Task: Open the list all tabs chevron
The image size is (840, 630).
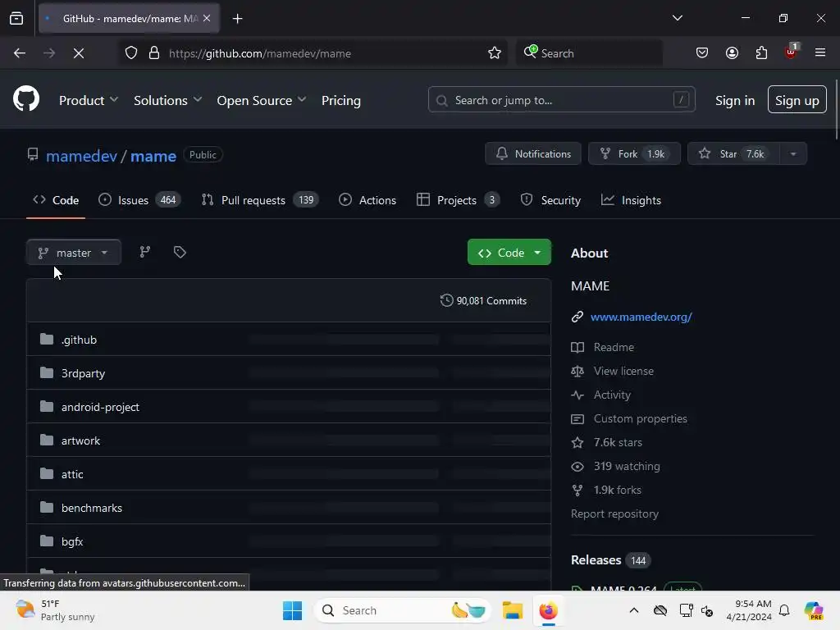Action: pyautogui.click(x=677, y=18)
